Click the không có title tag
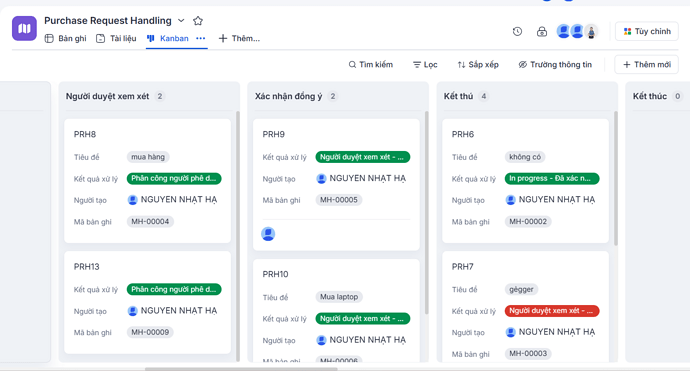Screen dimensions: 690x371 [525, 157]
